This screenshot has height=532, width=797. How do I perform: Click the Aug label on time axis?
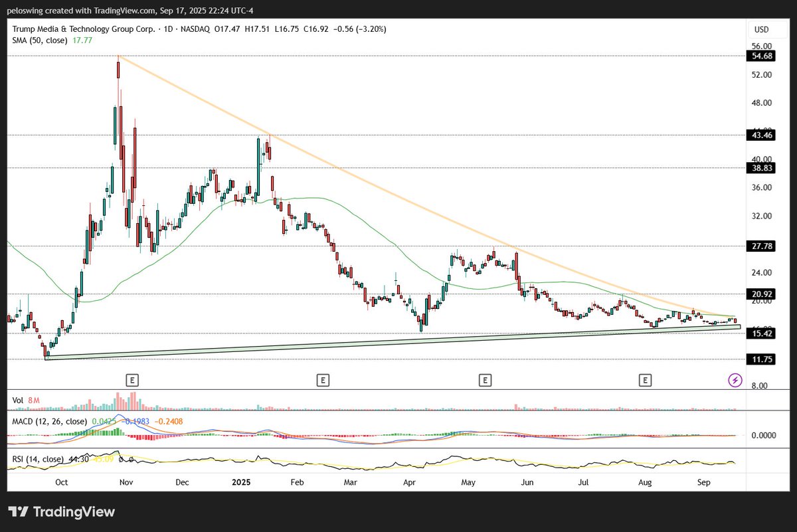coord(645,482)
